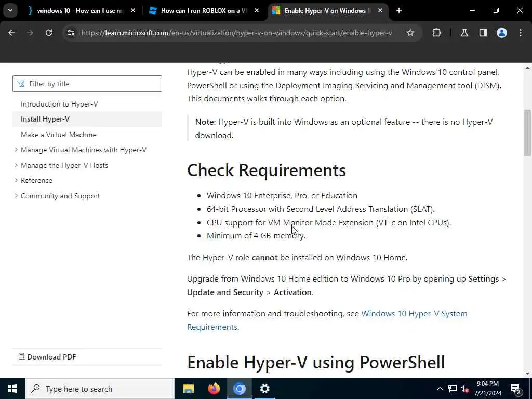Screen dimensions: 532x399
Task: Click the URL address bar
Action: tap(236, 33)
